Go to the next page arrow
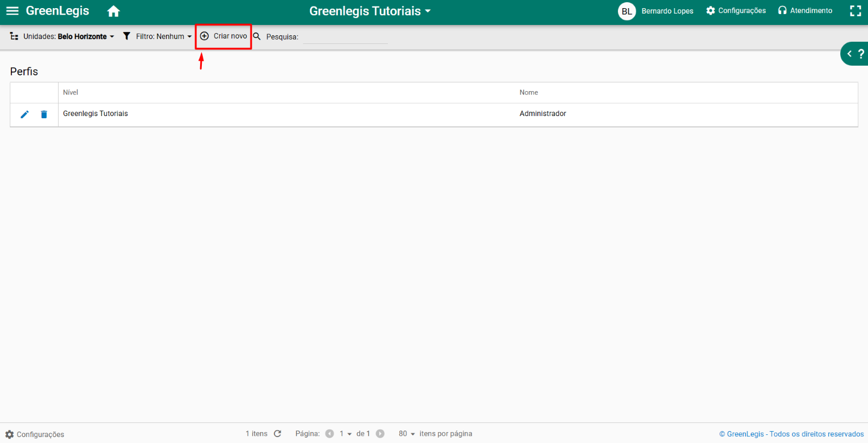The width and height of the screenshot is (868, 443). (x=380, y=434)
